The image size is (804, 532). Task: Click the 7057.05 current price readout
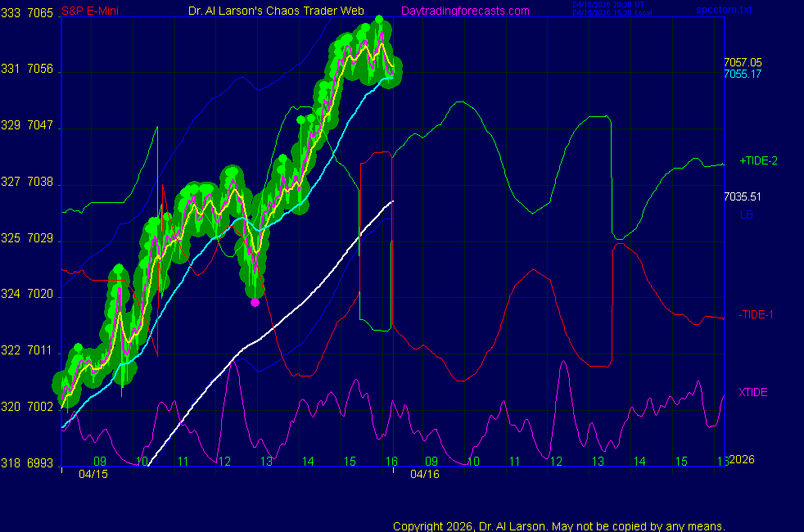(743, 62)
